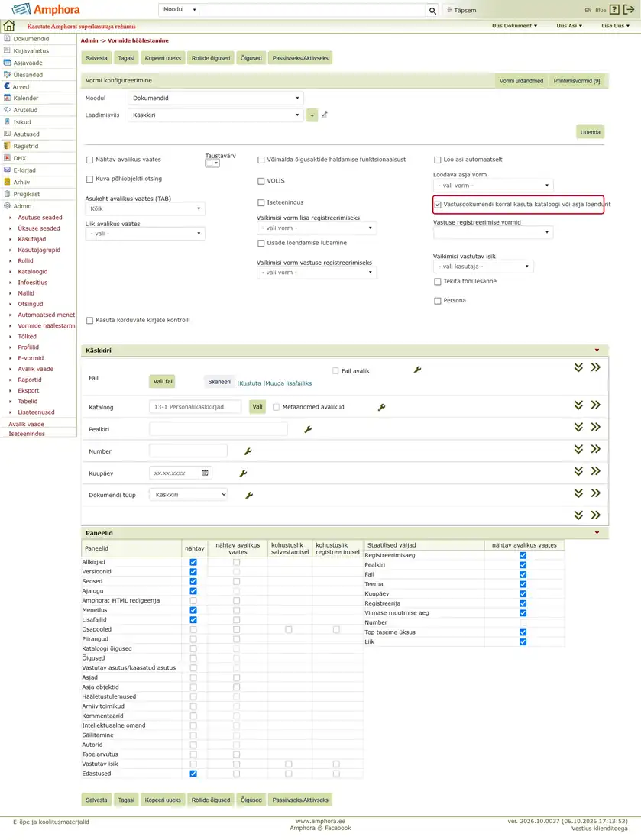Click the Uuenda button
Image resolution: width=641 pixels, height=840 pixels.
[590, 132]
